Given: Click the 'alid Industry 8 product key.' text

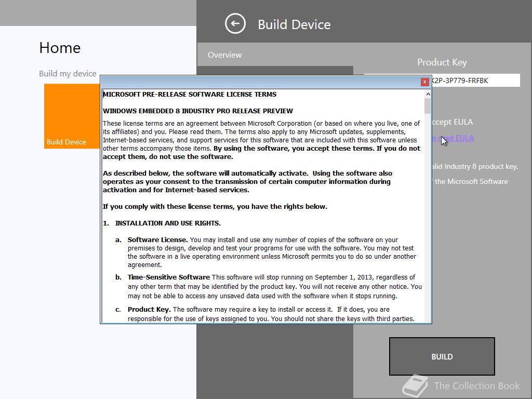Looking at the screenshot, I should pyautogui.click(x=475, y=166).
